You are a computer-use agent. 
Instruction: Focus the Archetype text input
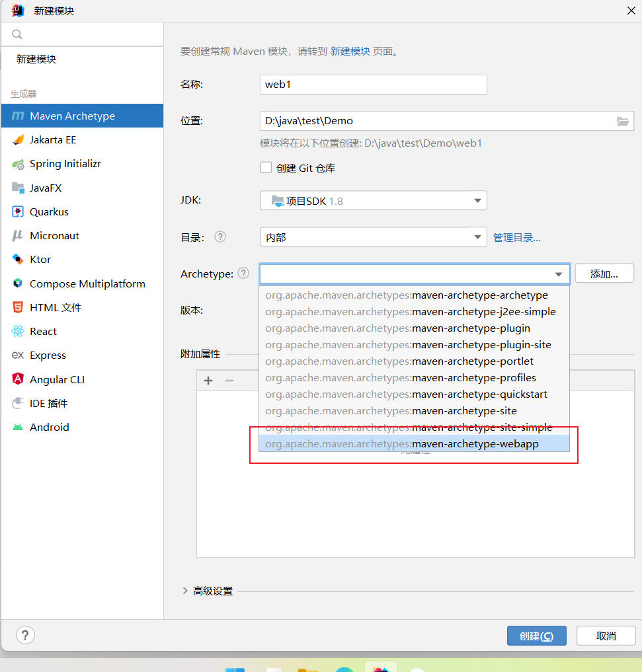click(x=405, y=274)
